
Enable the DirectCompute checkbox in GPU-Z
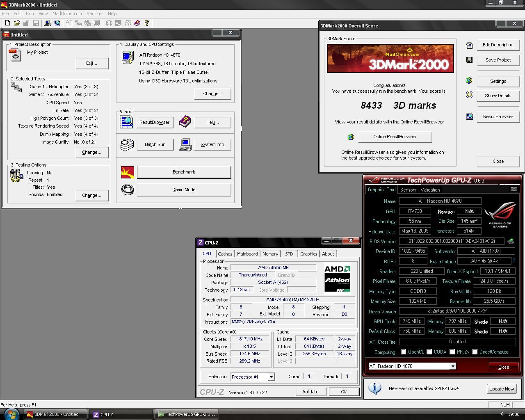click(x=475, y=352)
